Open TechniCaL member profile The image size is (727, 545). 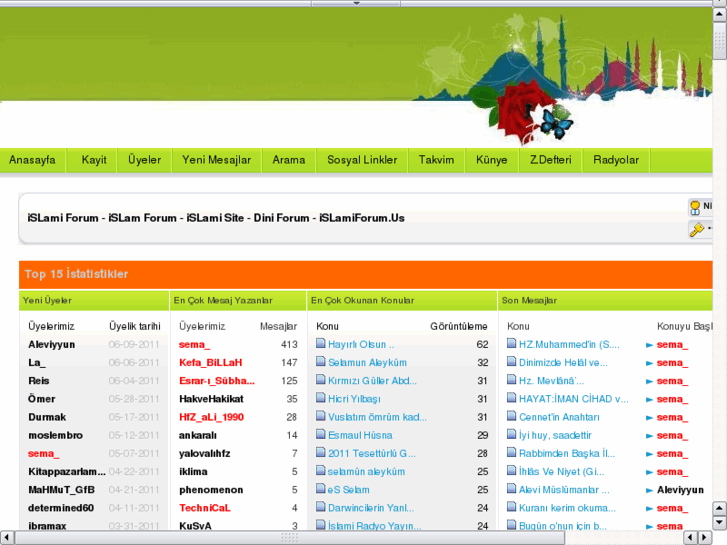pyautogui.click(x=204, y=508)
